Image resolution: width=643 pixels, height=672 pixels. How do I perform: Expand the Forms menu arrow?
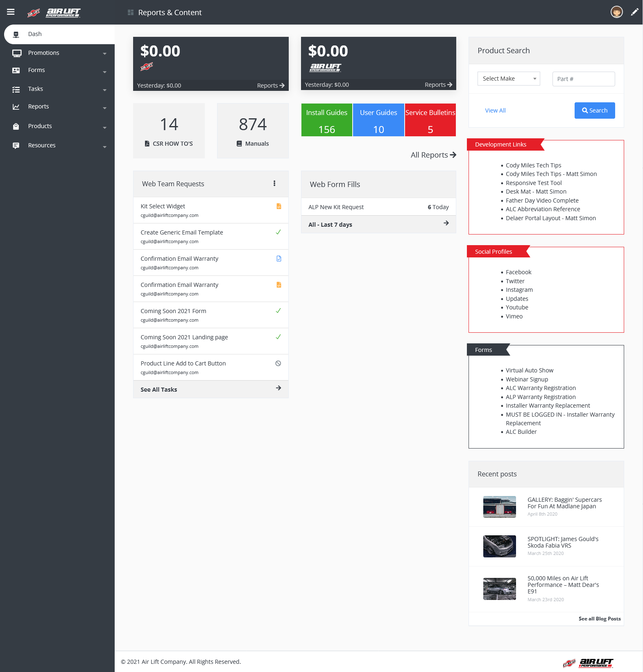(x=105, y=72)
